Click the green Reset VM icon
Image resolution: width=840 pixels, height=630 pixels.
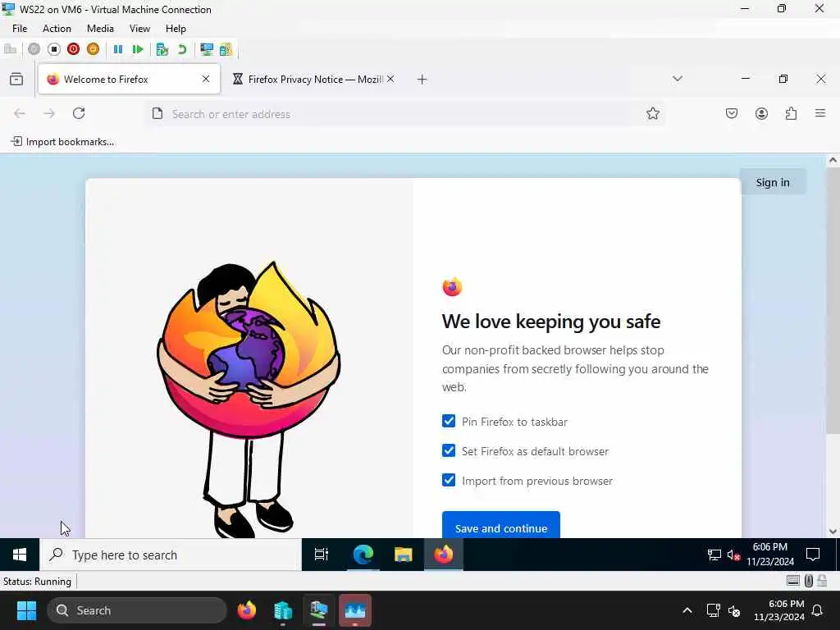click(138, 49)
